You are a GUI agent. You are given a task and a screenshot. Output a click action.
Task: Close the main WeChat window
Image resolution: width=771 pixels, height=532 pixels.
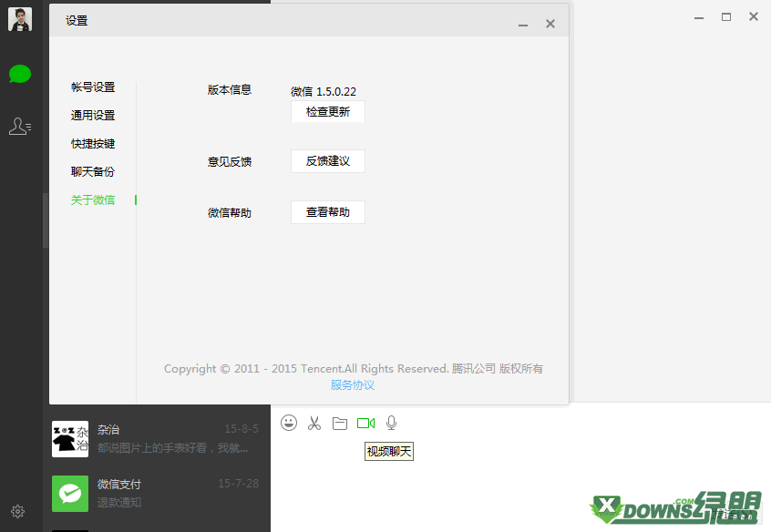click(x=754, y=16)
